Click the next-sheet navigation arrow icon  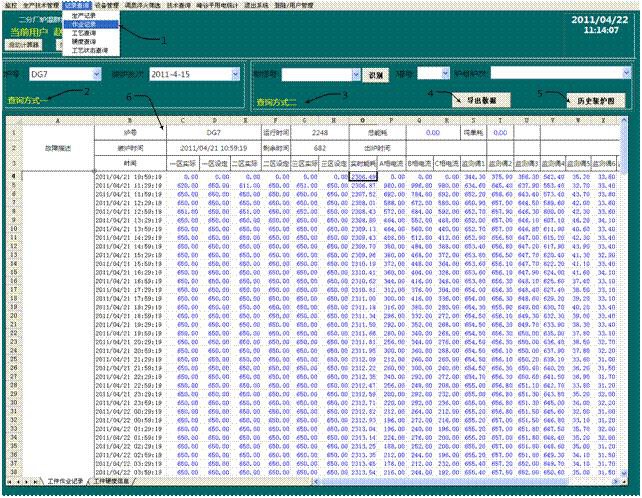click(x=27, y=481)
